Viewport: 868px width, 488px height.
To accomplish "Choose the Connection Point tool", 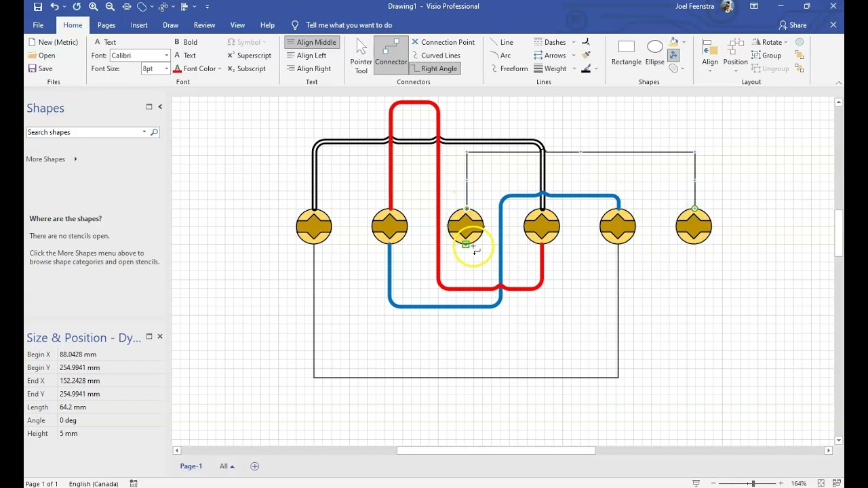I will (443, 42).
